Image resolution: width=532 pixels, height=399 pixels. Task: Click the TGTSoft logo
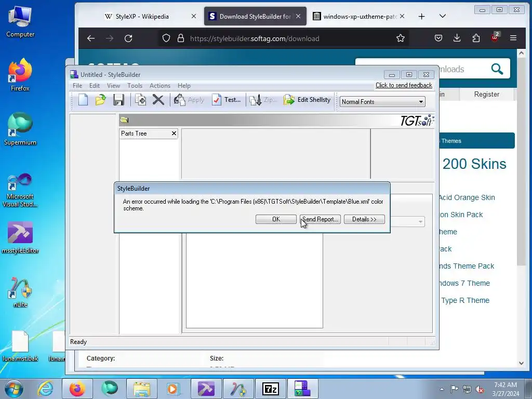point(417,120)
